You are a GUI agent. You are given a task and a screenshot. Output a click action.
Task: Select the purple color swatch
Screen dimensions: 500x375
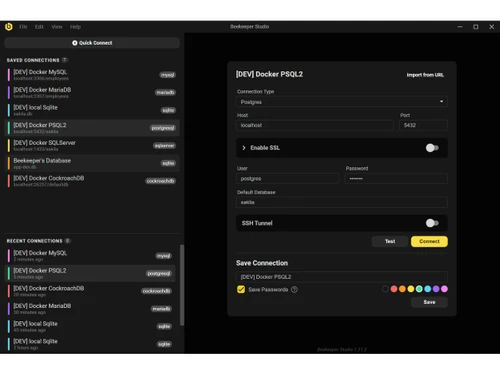coord(436,289)
